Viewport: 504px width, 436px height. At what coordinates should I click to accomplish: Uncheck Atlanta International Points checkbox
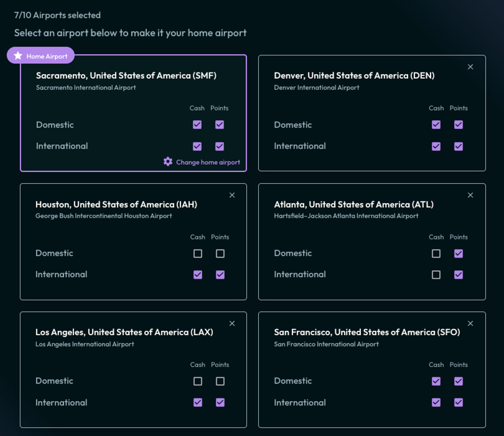pos(458,275)
